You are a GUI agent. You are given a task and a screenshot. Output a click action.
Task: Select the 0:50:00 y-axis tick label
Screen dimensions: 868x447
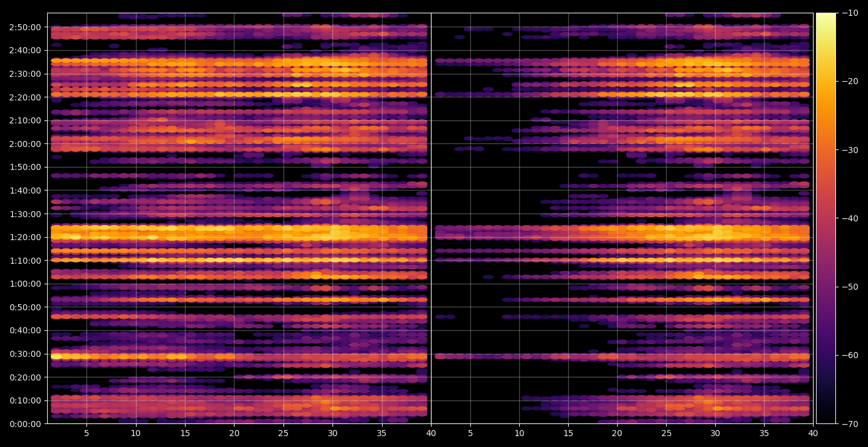coord(25,307)
